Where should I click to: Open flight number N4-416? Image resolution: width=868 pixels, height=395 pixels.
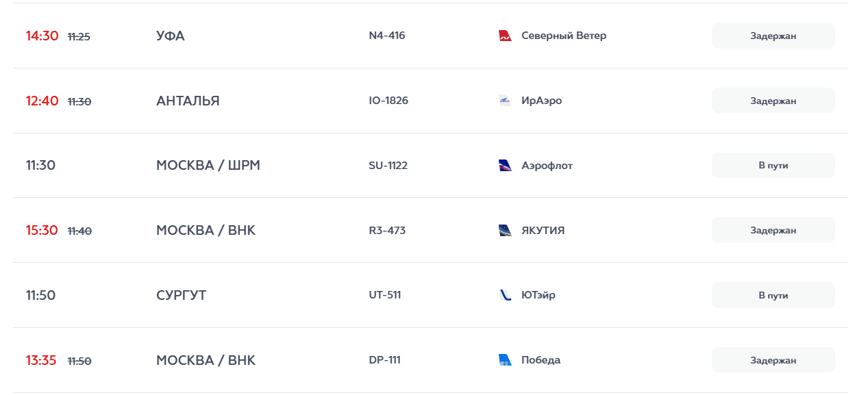click(x=387, y=36)
